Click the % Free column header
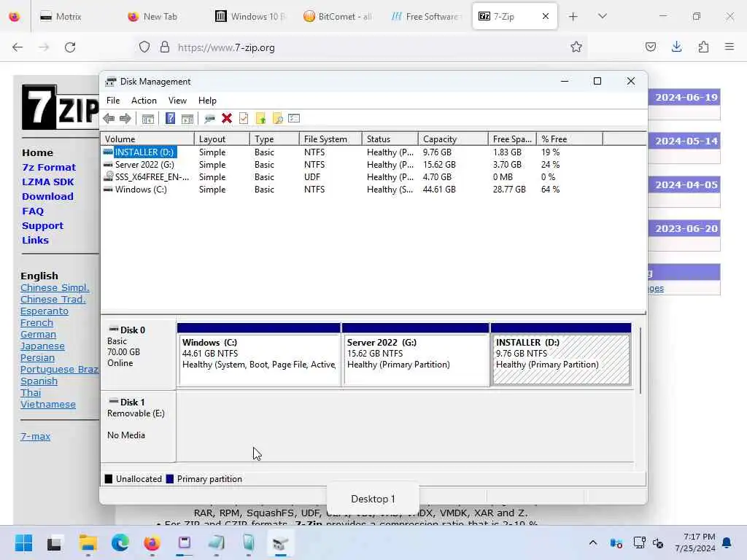Image resolution: width=747 pixels, height=560 pixels. coord(569,139)
